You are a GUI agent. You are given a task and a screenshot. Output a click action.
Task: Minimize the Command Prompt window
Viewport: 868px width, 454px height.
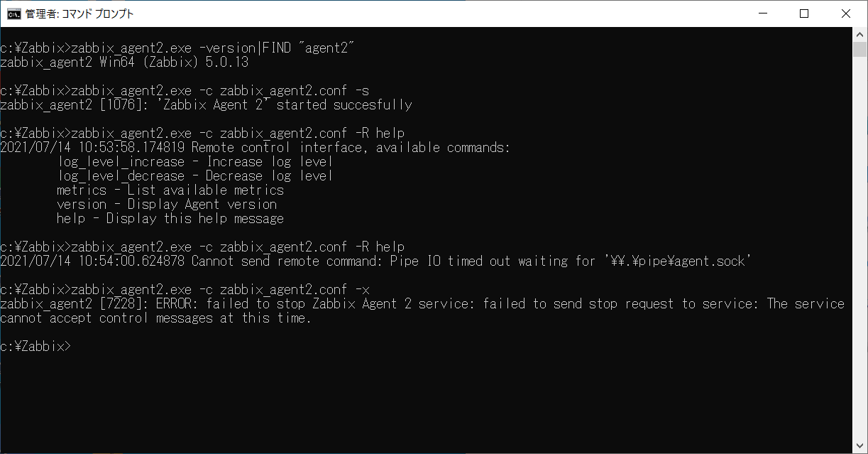pos(763,13)
